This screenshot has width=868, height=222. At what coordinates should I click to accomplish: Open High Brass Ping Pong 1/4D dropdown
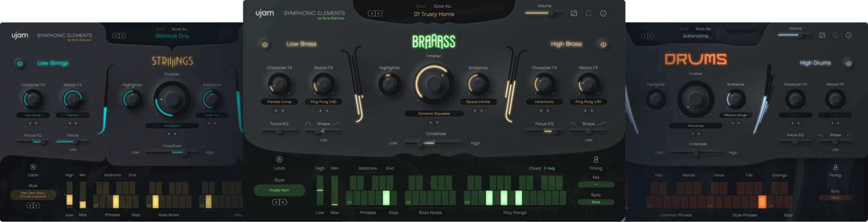(x=588, y=102)
